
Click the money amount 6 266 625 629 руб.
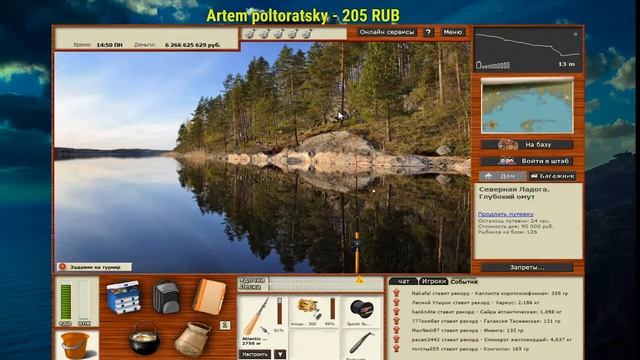pos(193,45)
